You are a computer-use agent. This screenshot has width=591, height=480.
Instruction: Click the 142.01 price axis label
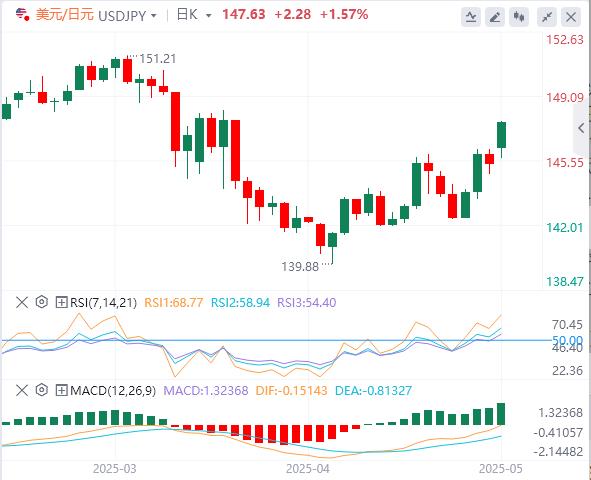(x=565, y=228)
